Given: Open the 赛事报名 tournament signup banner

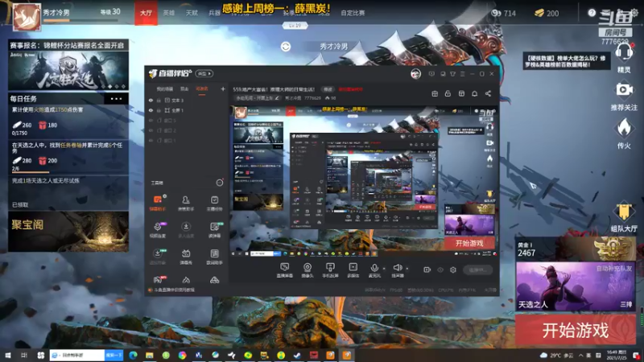Looking at the screenshot, I should (68, 65).
